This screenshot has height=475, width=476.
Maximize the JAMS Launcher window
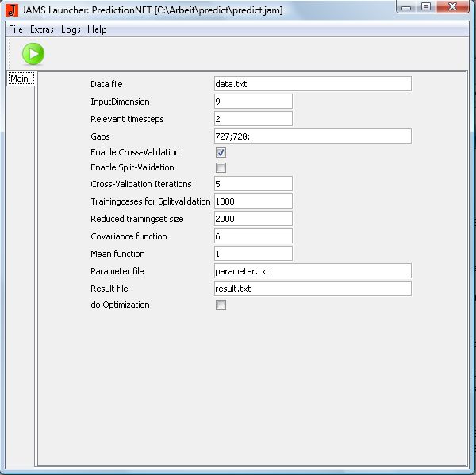425,8
